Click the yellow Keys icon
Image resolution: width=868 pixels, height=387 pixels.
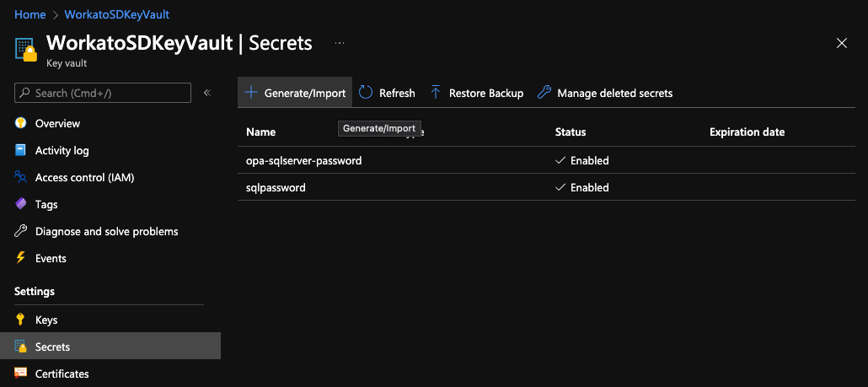[20, 320]
